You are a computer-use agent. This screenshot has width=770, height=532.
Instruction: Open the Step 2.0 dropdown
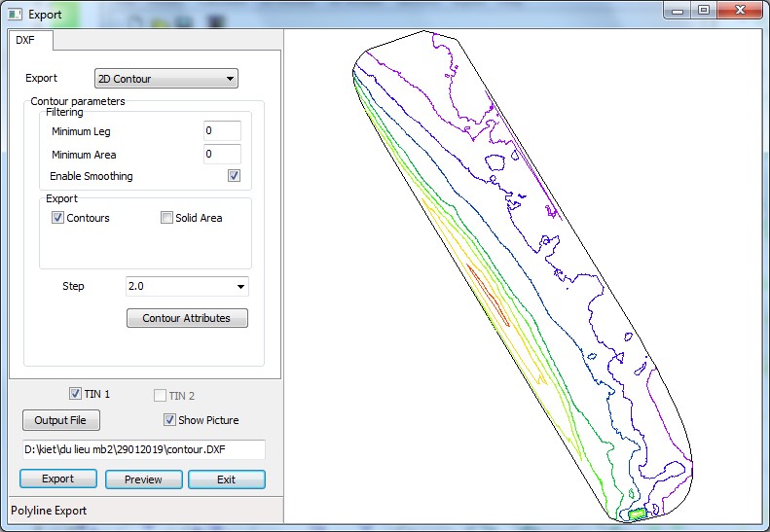tap(187, 286)
